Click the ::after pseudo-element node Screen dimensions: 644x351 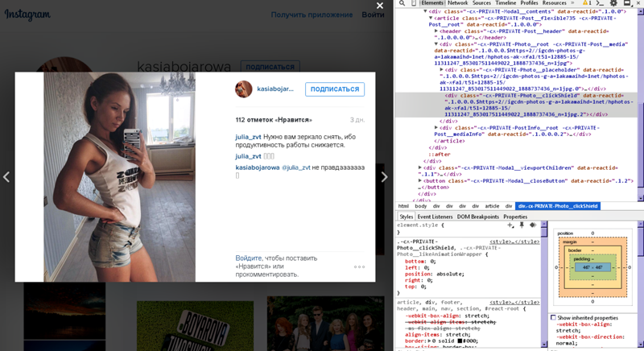point(439,155)
